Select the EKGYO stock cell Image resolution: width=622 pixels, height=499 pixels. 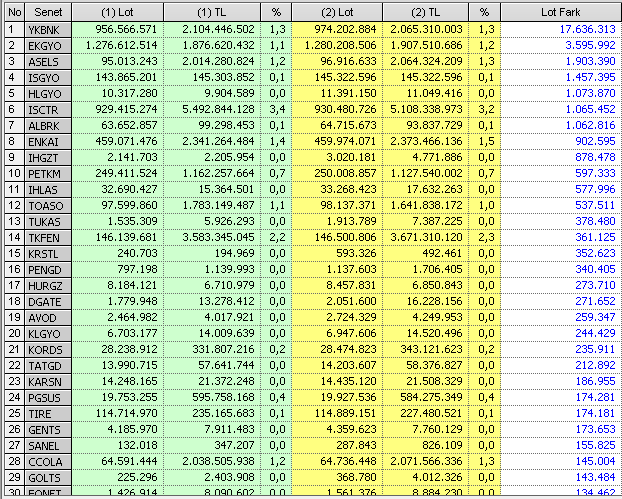point(47,45)
